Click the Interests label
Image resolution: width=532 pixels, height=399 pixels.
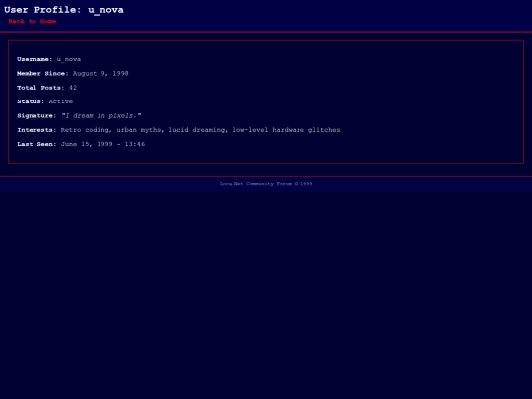(36, 130)
